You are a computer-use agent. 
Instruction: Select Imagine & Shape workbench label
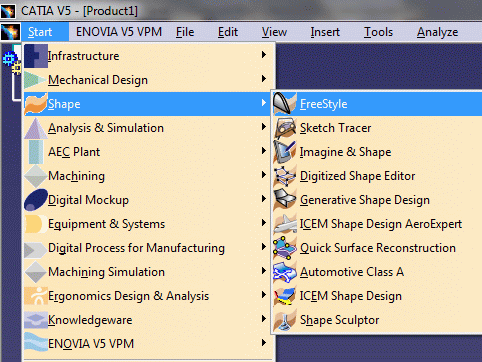click(345, 152)
